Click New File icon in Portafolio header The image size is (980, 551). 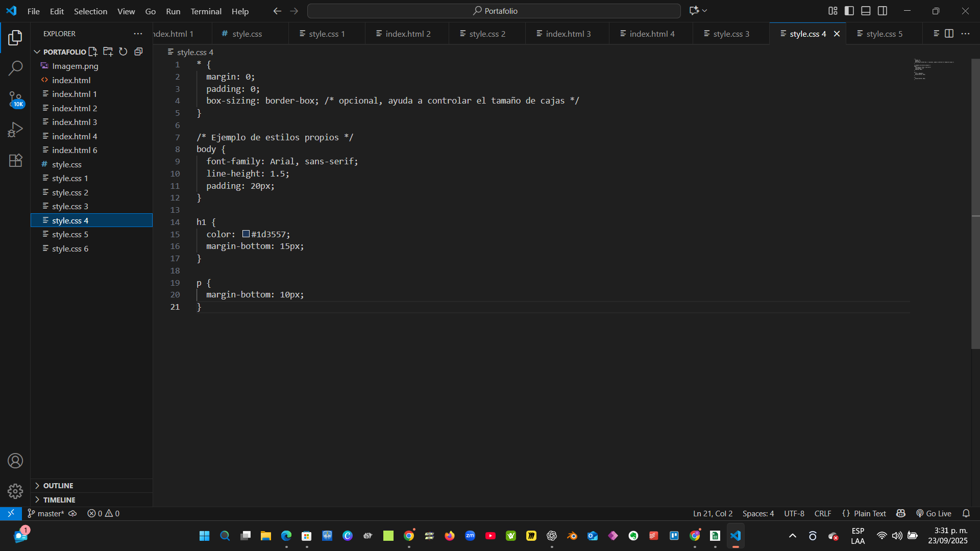[x=93, y=52]
